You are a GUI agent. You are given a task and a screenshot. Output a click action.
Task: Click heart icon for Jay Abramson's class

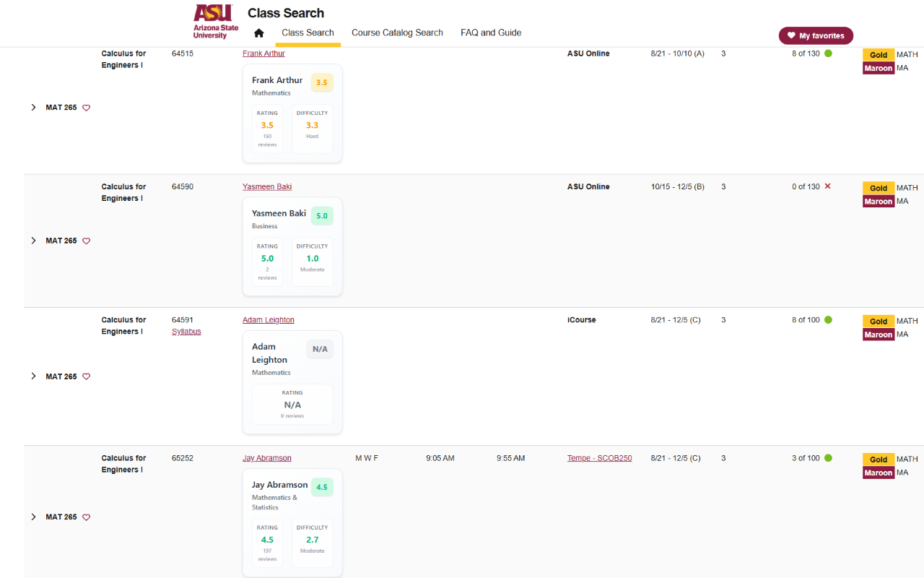click(x=87, y=517)
